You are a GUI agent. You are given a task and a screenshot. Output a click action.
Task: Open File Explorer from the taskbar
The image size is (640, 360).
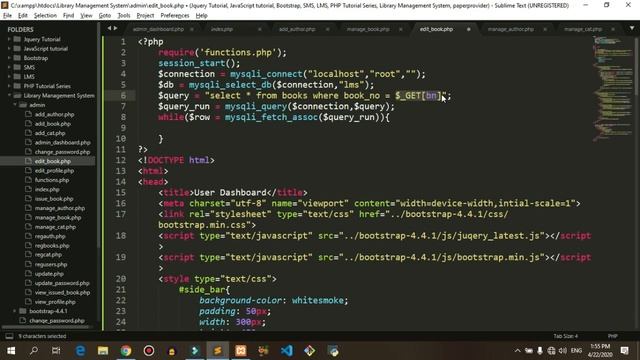click(103, 351)
